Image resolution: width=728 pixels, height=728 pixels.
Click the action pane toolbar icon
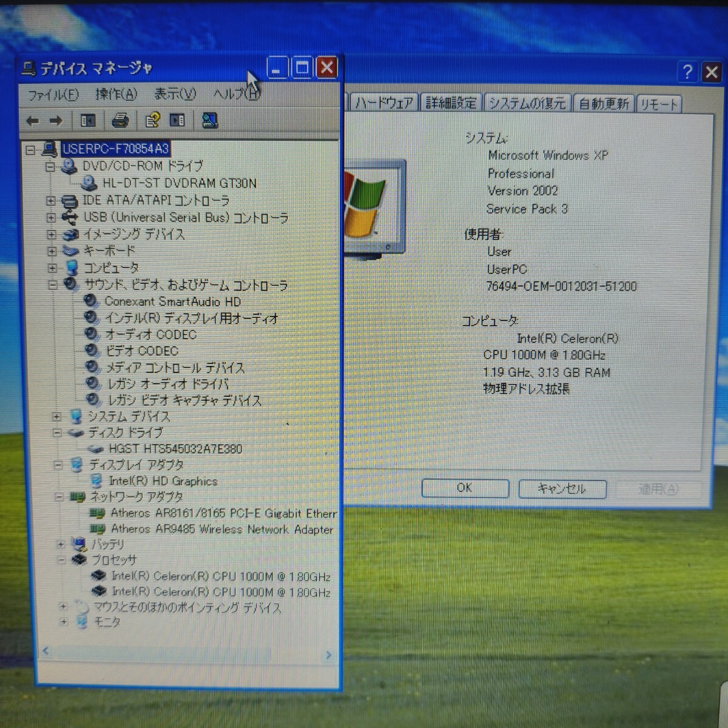(177, 120)
